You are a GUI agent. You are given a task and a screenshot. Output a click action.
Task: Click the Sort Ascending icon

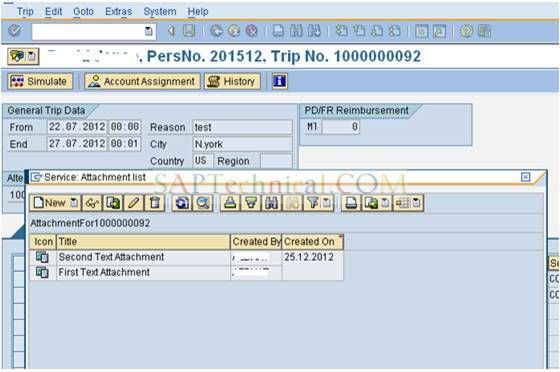pos(230,203)
